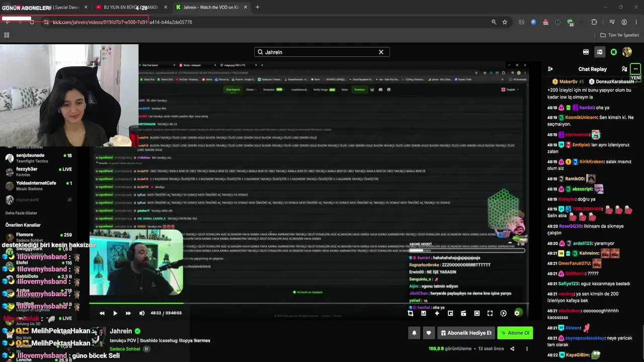
Task: Open the green Kick logo icon
Action: point(614,52)
